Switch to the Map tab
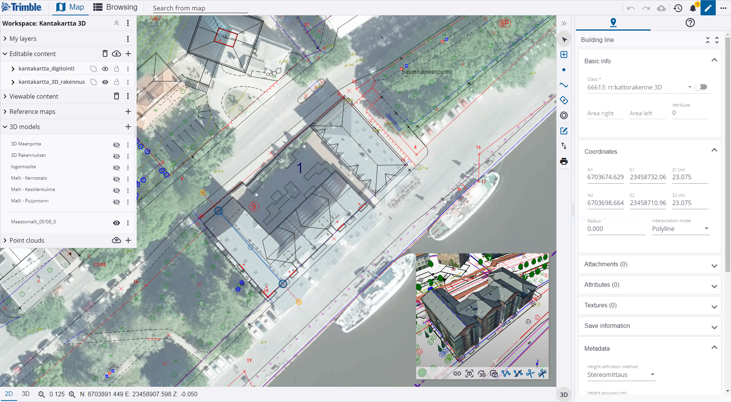The width and height of the screenshot is (731, 402). point(70,7)
